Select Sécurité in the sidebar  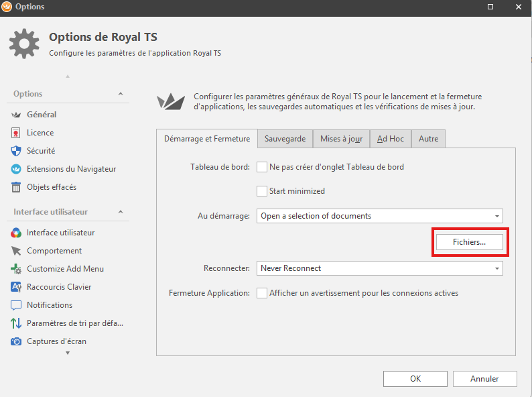coord(41,151)
